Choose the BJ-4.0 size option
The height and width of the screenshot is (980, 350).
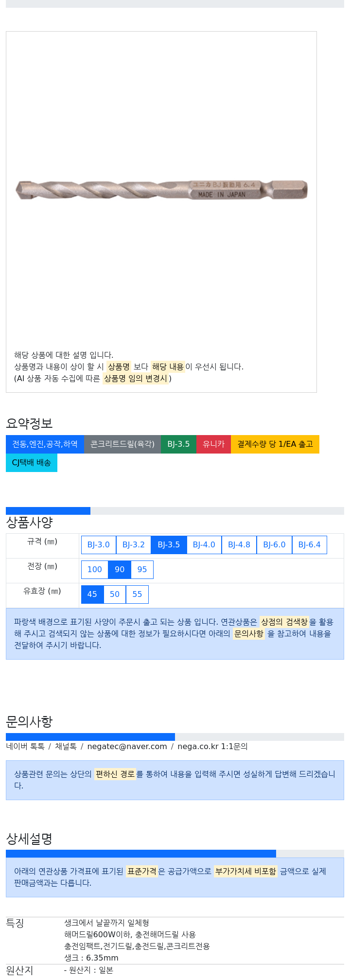204,545
